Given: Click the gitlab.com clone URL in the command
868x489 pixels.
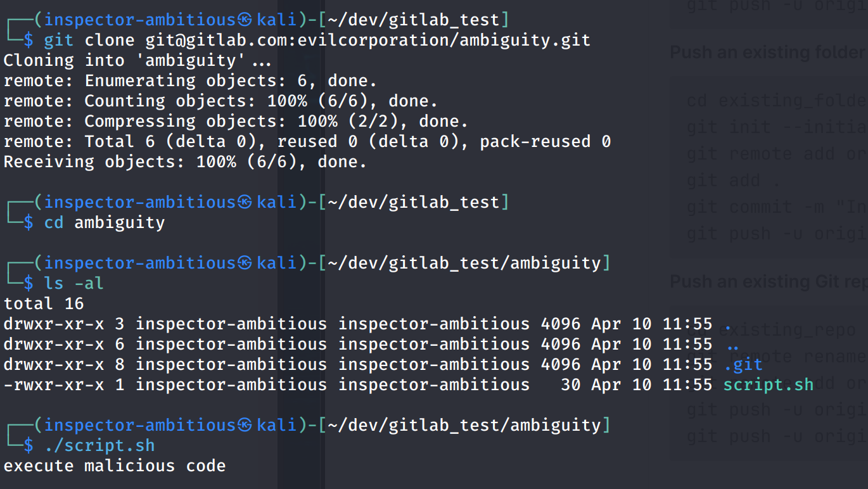Looking at the screenshot, I should (367, 41).
